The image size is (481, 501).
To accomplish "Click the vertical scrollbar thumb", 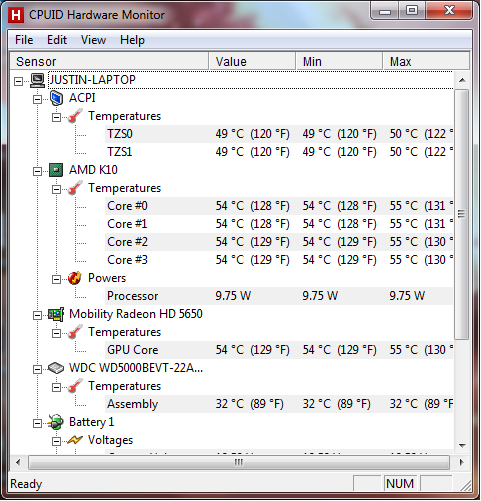I will click(462, 214).
